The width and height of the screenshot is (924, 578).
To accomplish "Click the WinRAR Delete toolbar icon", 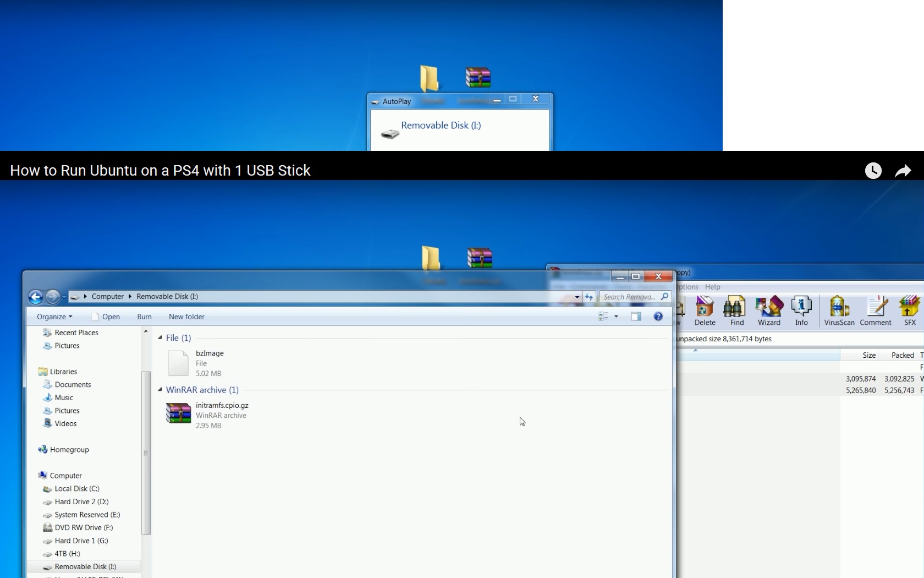I will 705,311.
